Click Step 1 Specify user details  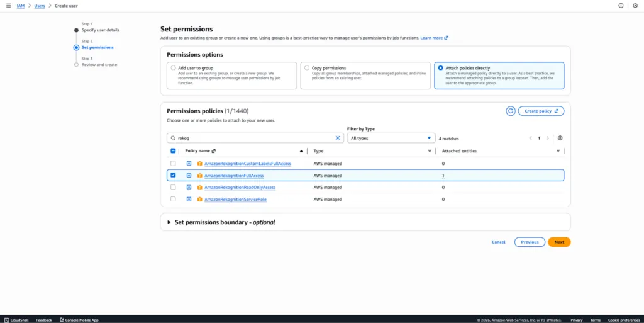coord(100,30)
